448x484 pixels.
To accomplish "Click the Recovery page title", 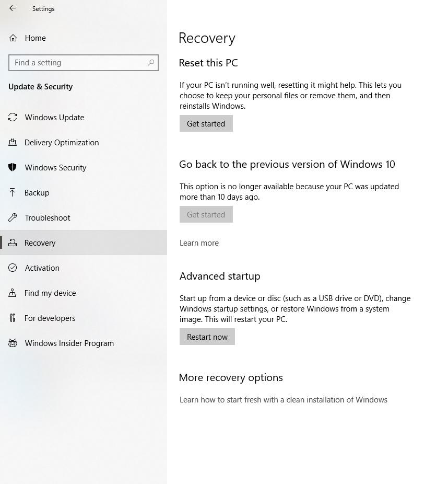I will click(x=207, y=39).
